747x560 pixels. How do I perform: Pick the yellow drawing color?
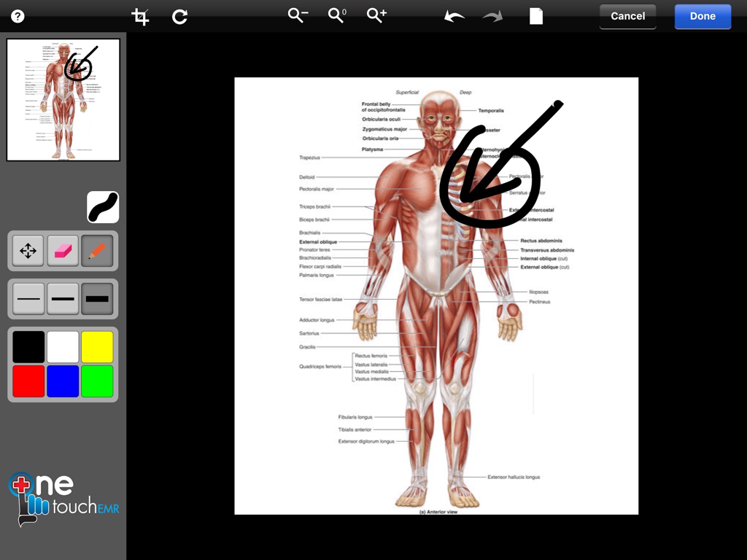tap(97, 345)
